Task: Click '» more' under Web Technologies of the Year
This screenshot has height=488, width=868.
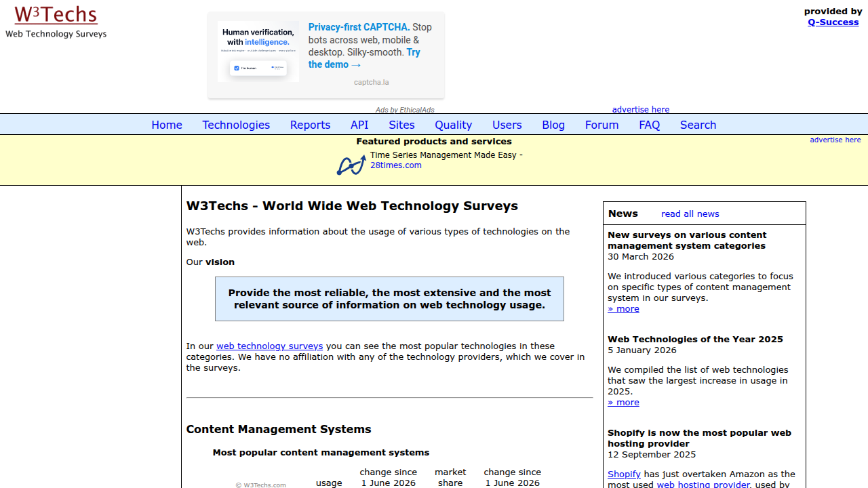Action: click(623, 403)
